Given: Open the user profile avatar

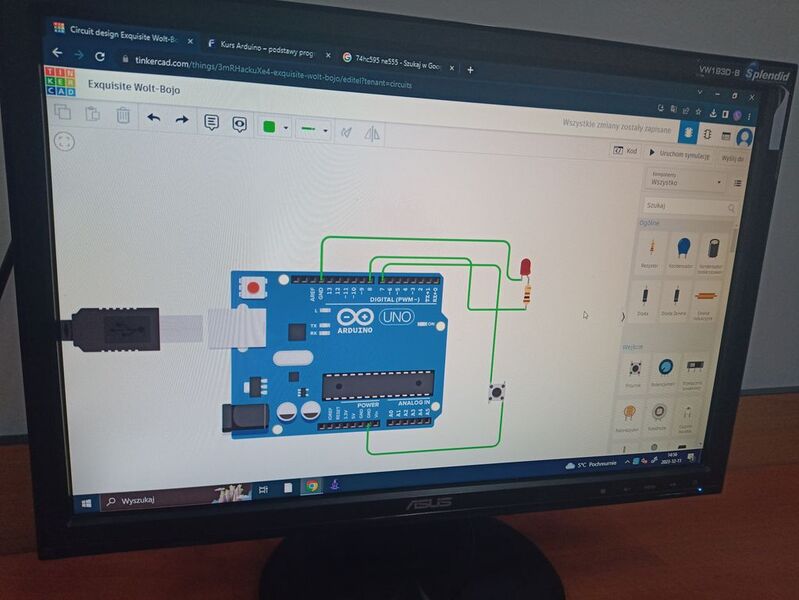Looking at the screenshot, I should pos(744,137).
